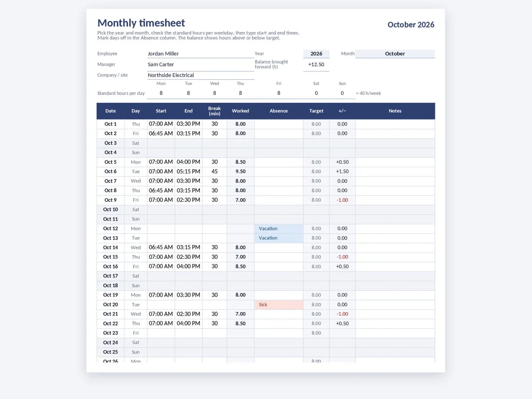Click the Date column header
Image resolution: width=532 pixels, height=399 pixels.
pos(110,111)
